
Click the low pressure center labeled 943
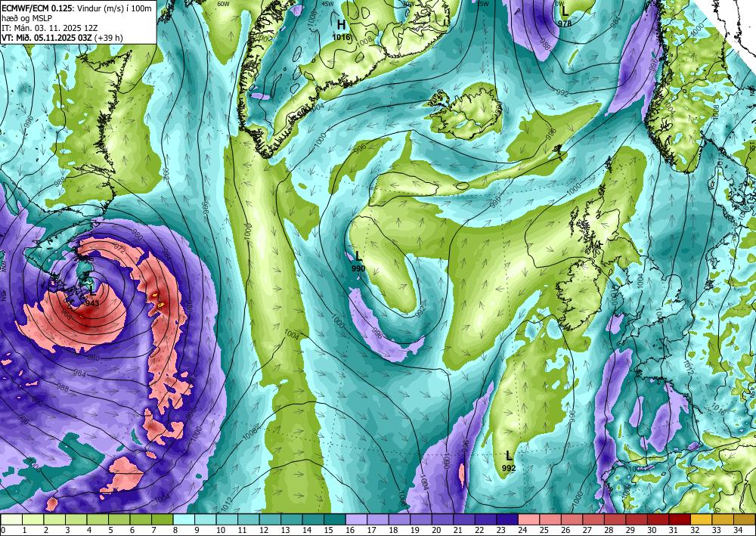pyautogui.click(x=91, y=296)
